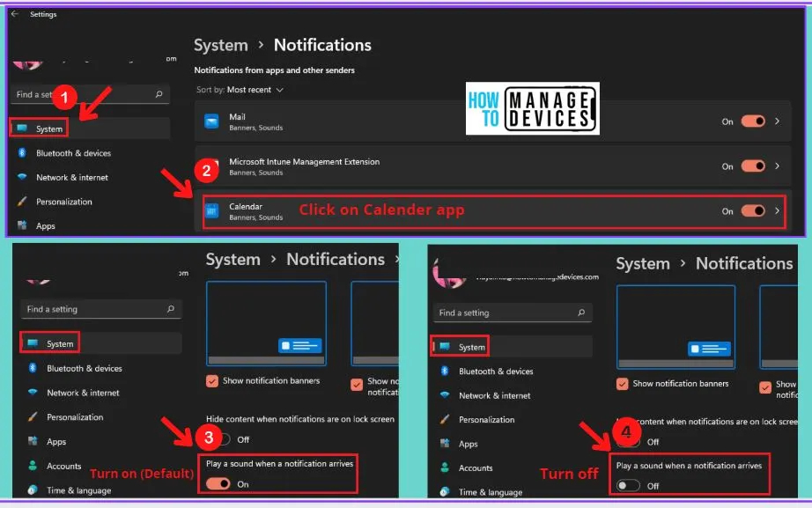Click Network icon in bottom-right panel
This screenshot has width=812, height=508.
[x=445, y=394]
